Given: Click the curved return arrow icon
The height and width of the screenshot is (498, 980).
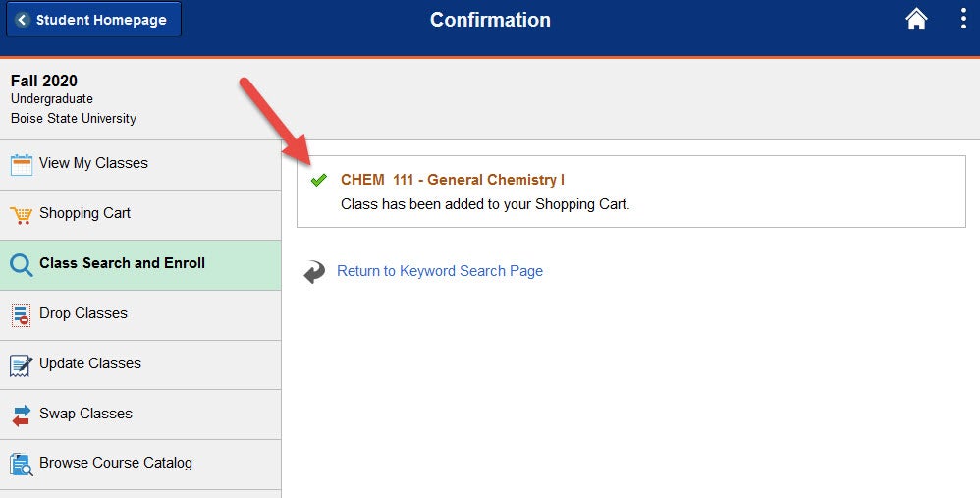Looking at the screenshot, I should [314, 272].
